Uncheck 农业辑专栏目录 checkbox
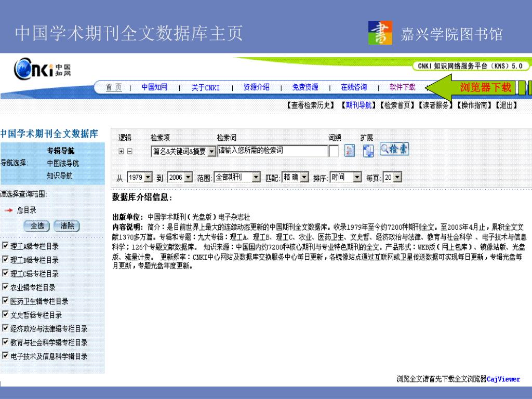 click(x=5, y=287)
